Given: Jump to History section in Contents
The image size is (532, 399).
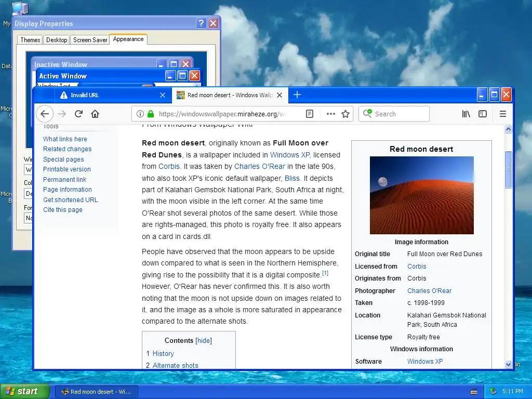Looking at the screenshot, I should point(163,353).
